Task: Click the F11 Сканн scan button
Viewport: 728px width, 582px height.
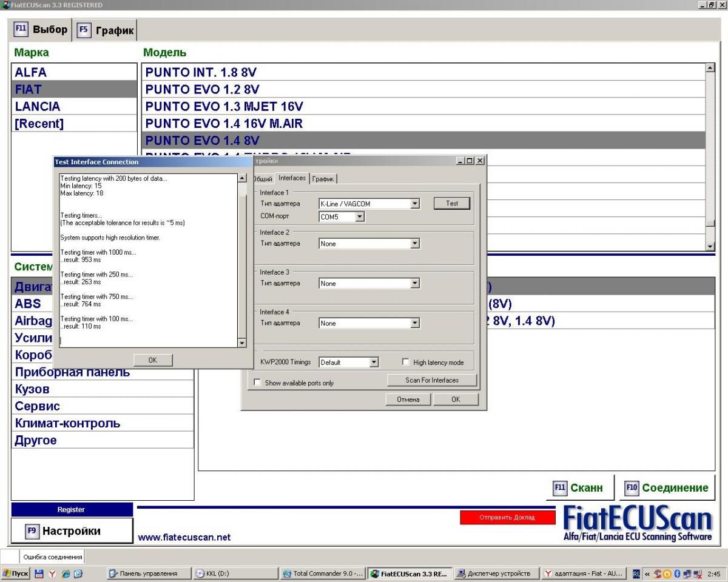Action: point(579,488)
